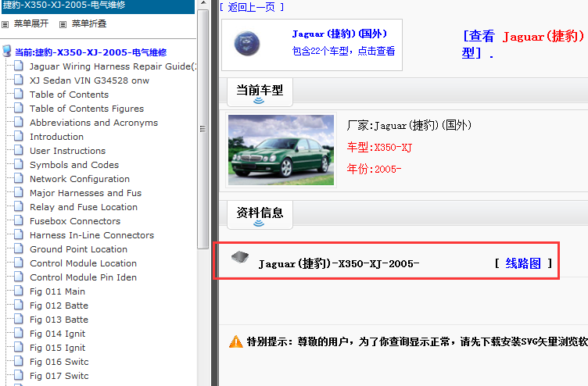This screenshot has height=386, width=588.
Task: Click the page icon beside Fusebox Connectors
Action: point(19,220)
